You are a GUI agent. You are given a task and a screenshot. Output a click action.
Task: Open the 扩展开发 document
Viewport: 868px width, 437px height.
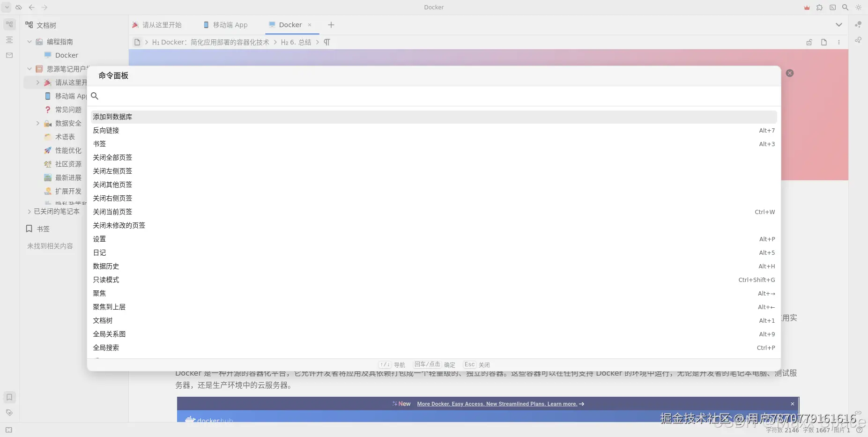[68, 191]
